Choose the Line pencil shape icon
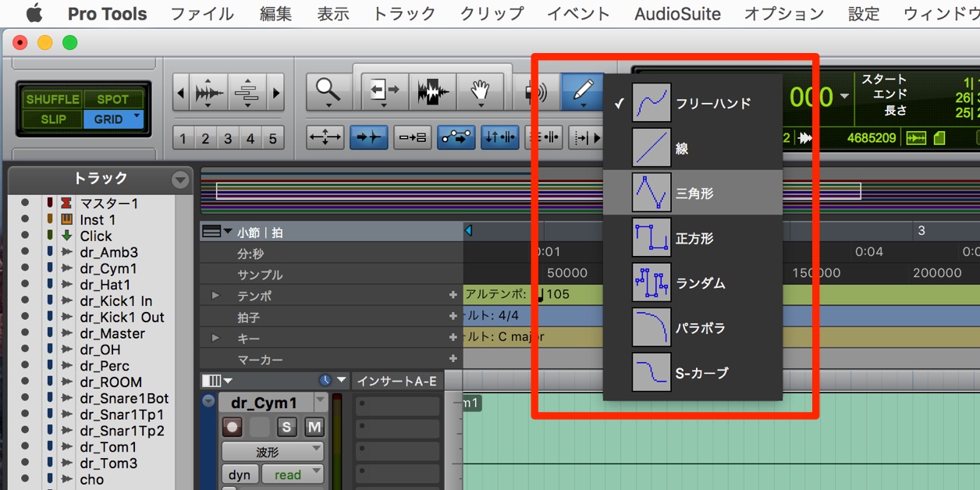 tap(652, 147)
